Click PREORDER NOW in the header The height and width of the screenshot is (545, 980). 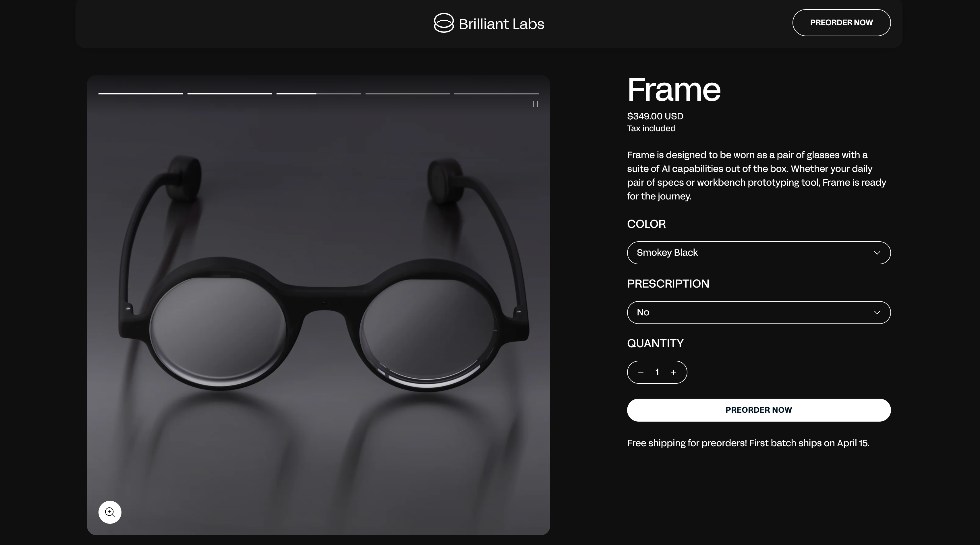coord(841,22)
